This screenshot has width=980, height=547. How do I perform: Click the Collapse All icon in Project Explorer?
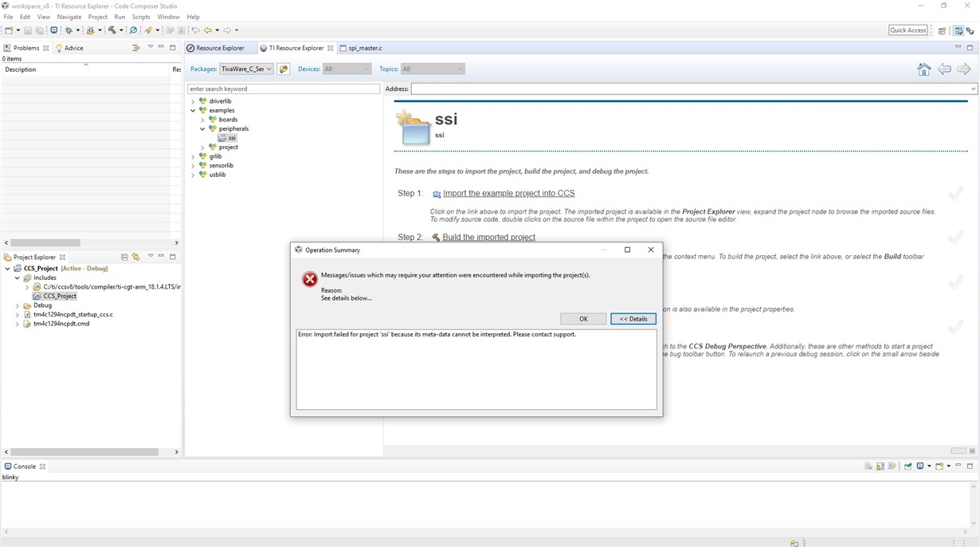pos(124,258)
